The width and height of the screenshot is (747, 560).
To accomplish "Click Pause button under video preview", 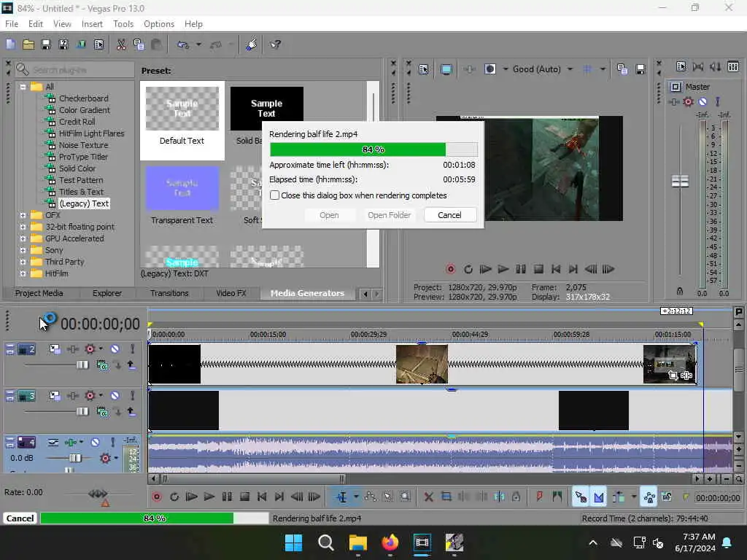I will [x=521, y=270].
